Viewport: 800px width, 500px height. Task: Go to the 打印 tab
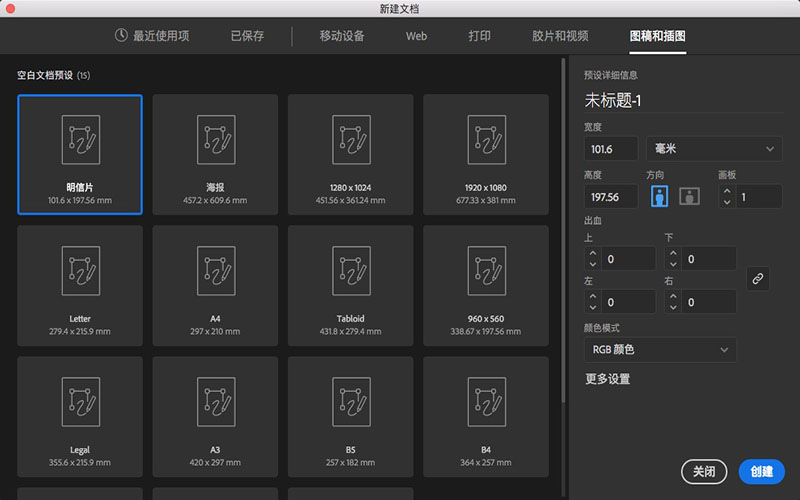[x=480, y=36]
